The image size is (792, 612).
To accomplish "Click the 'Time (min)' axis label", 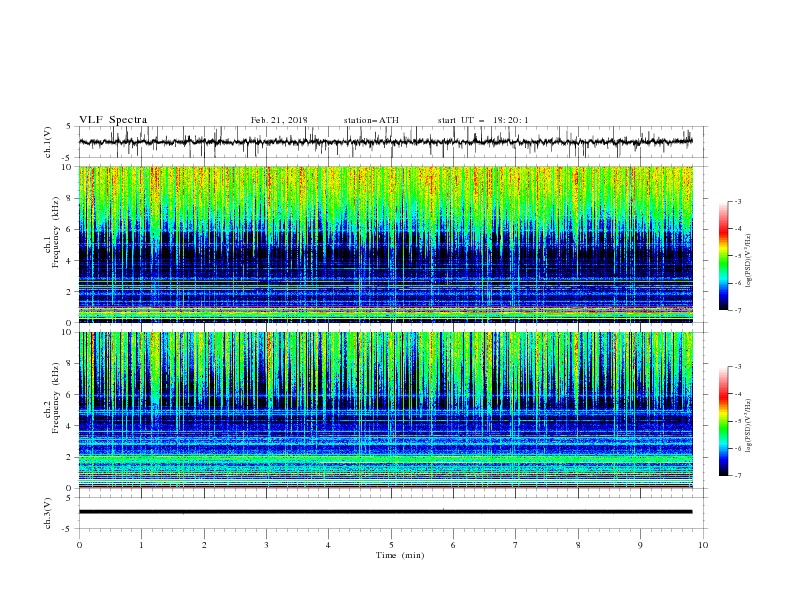I will (x=400, y=555).
